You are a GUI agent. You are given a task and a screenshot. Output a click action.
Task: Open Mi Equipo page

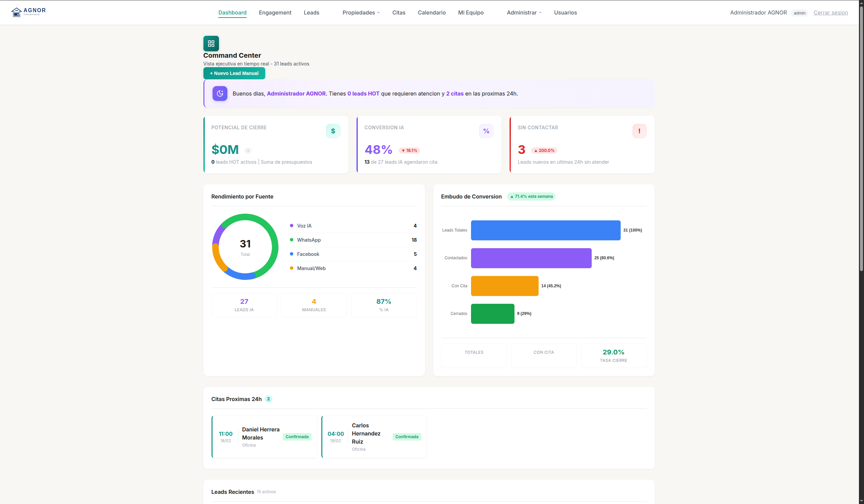(x=471, y=13)
